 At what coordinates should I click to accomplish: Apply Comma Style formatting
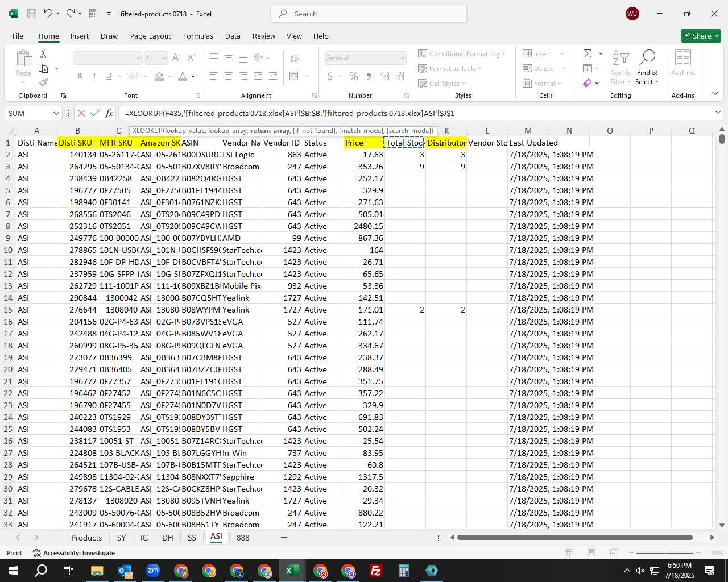369,76
